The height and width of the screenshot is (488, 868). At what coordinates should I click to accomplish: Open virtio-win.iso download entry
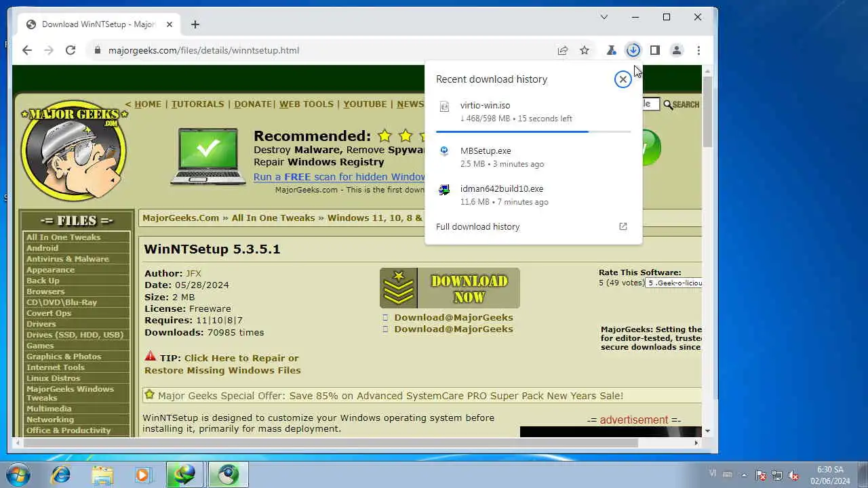point(533,112)
